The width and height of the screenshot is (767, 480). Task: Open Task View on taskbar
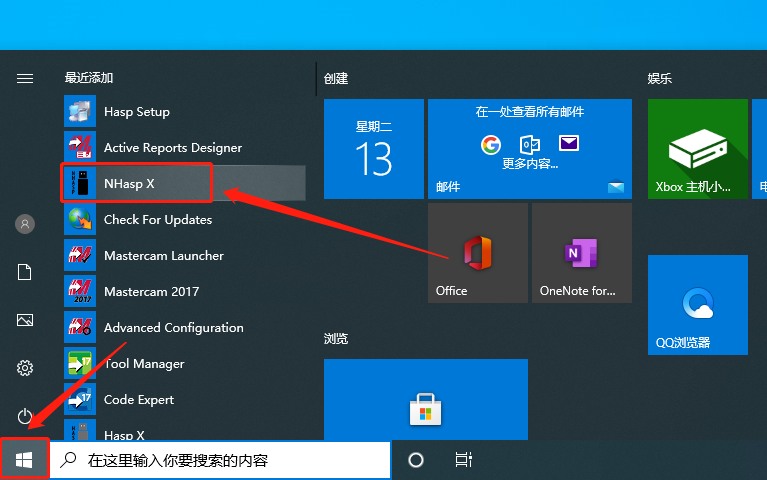click(x=463, y=459)
